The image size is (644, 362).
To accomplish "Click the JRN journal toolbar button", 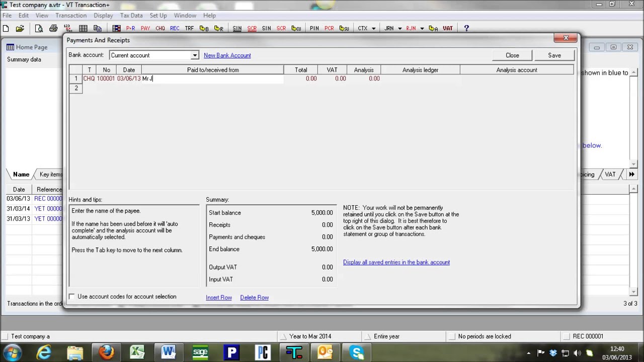I will pos(389,29).
